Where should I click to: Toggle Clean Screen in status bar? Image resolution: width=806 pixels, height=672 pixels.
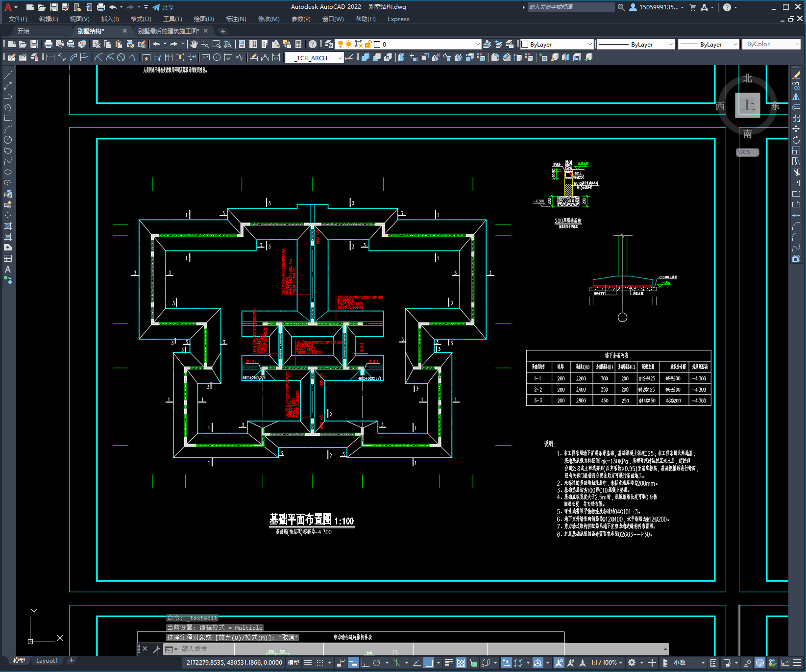(785, 663)
